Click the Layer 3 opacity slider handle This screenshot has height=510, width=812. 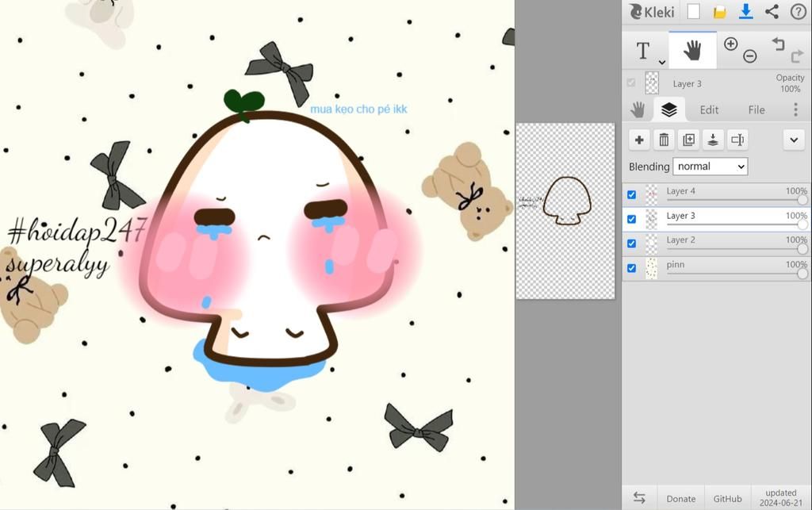[x=802, y=224]
